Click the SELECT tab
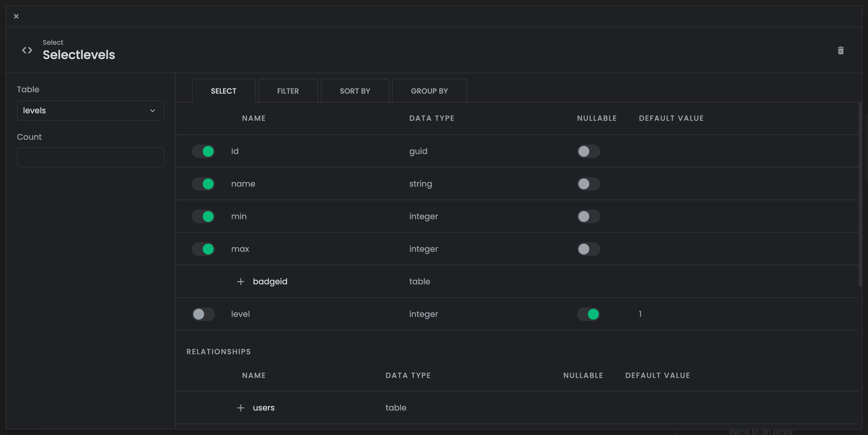Screen dimensions: 868x435 tap(223, 91)
